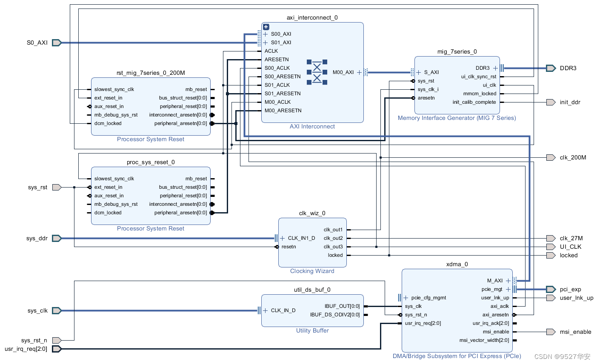Click the Memory Interface Generator label
The image size is (597, 364).
coord(457,118)
